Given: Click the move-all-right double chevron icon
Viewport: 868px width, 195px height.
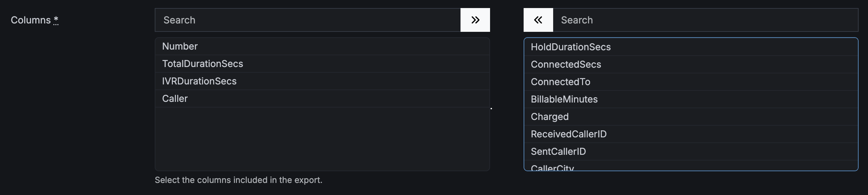Looking at the screenshot, I should coord(475,20).
